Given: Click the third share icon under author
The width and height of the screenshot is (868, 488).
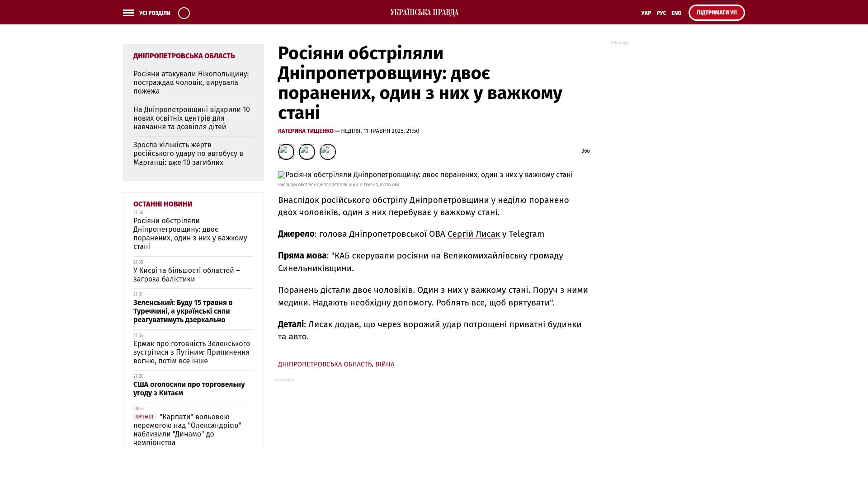Looking at the screenshot, I should [x=328, y=152].
